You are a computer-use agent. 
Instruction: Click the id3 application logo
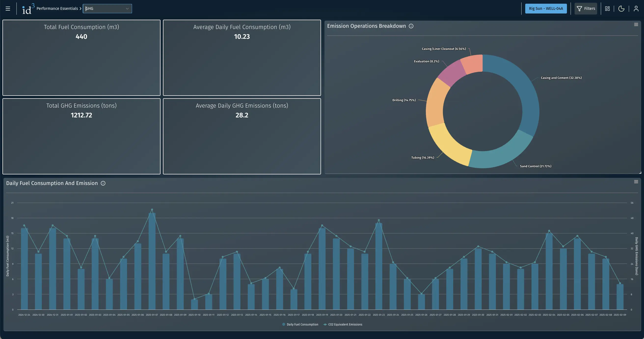27,8
